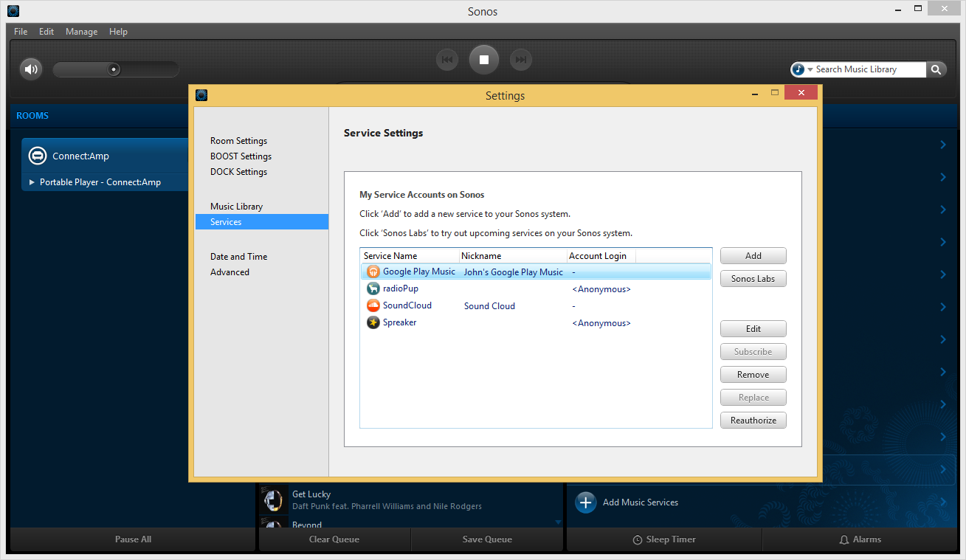Open the chevron beside Add Music Services
Screen dimensions: 966x560
tap(943, 502)
